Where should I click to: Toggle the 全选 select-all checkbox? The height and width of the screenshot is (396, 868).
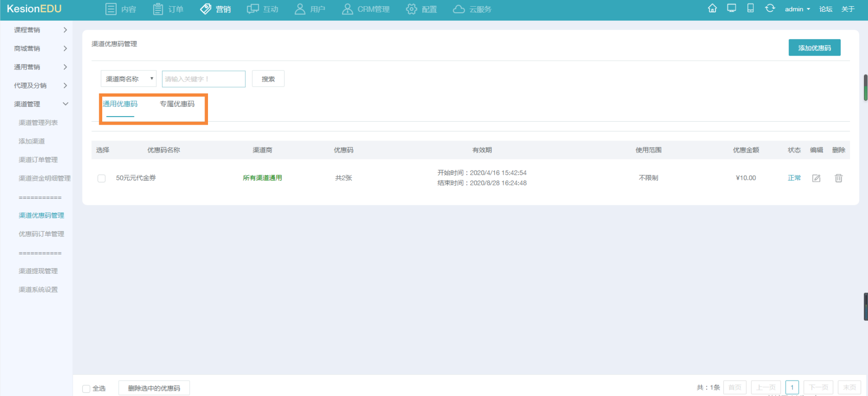[86, 389]
